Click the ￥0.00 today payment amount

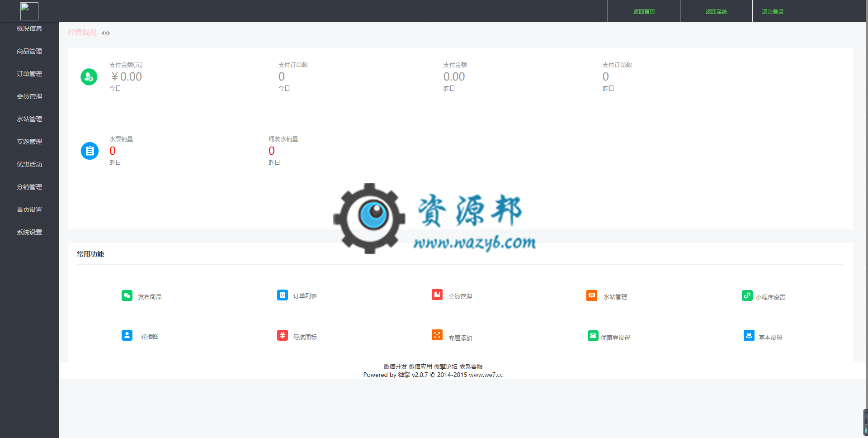(x=126, y=77)
